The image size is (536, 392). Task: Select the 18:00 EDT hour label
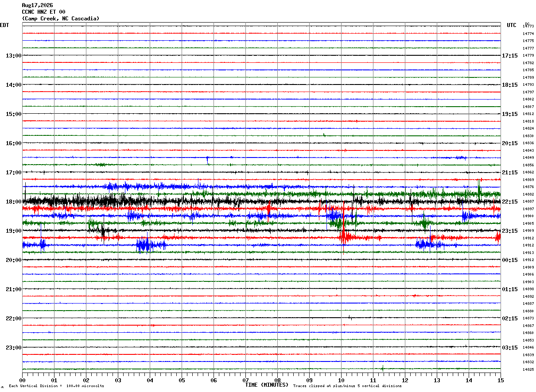(14, 202)
